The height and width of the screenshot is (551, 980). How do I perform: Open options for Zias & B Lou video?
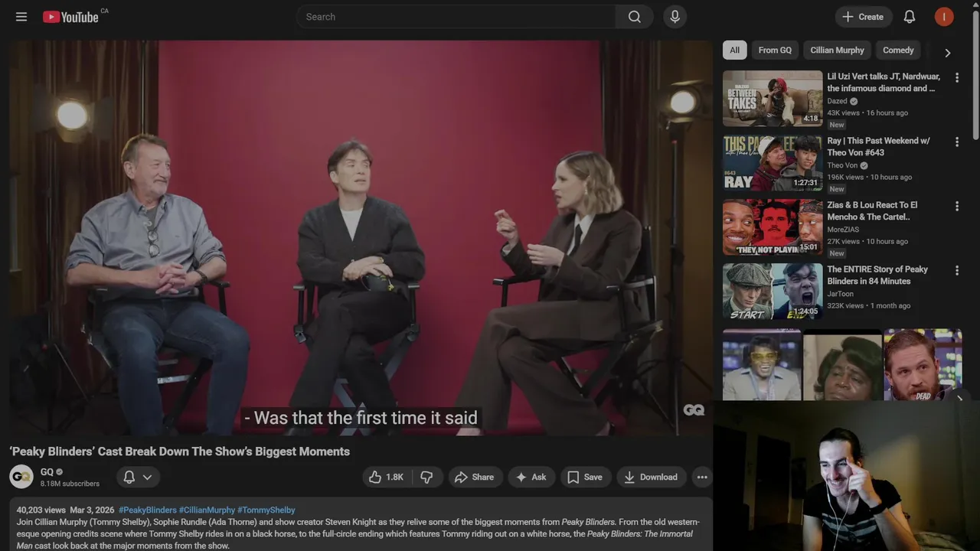pos(956,206)
